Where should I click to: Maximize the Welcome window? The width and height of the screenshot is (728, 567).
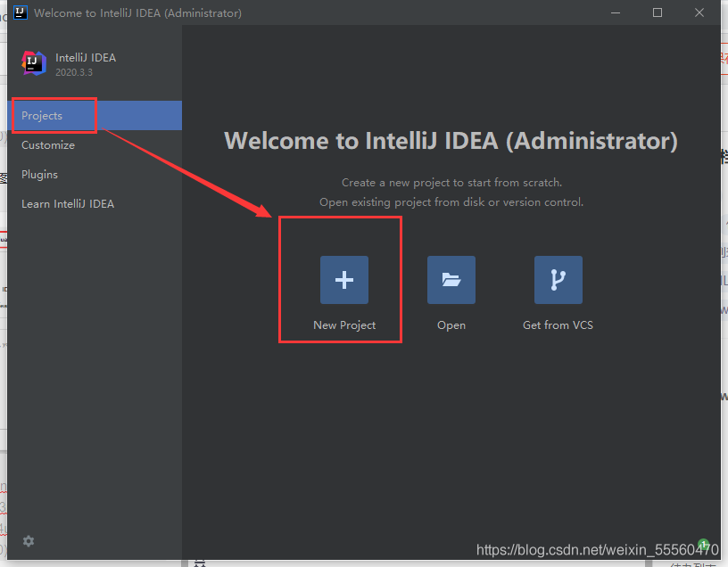pos(658,13)
